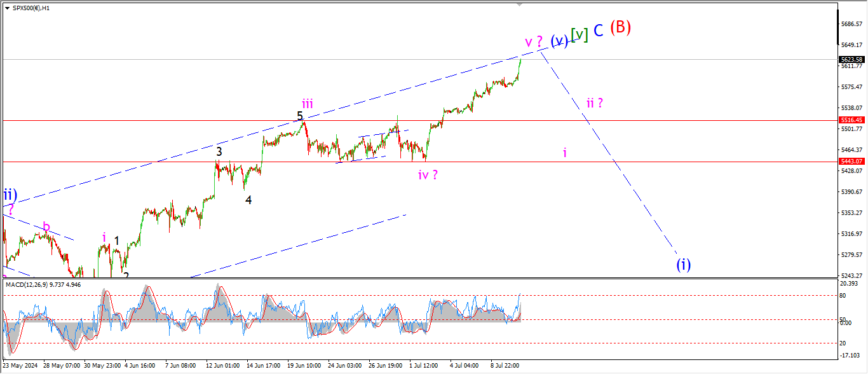Screen dimensions: 868x374
Task: Select the magenta iii wave label
Action: [307, 104]
